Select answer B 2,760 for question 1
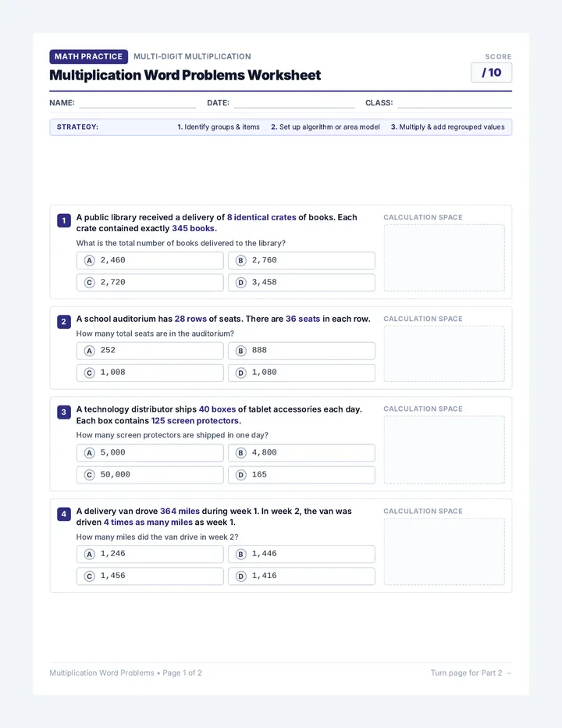Screen dimensions: 562x728 pos(301,260)
